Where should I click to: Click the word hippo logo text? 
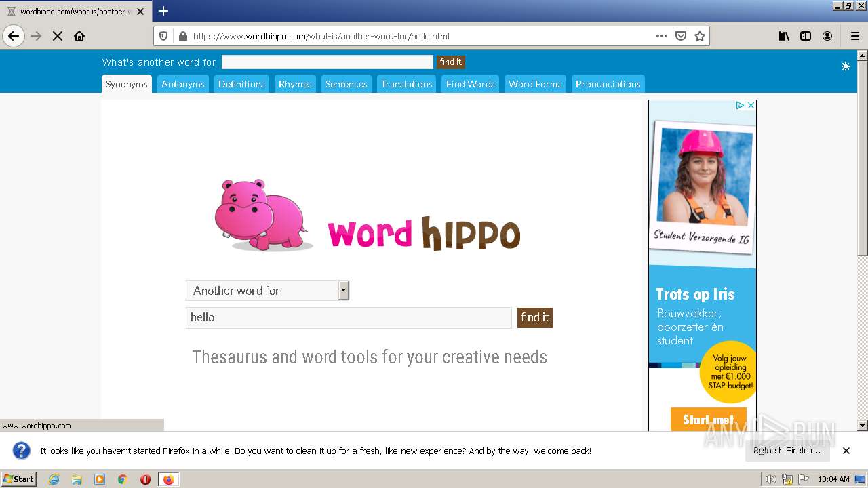tap(424, 233)
